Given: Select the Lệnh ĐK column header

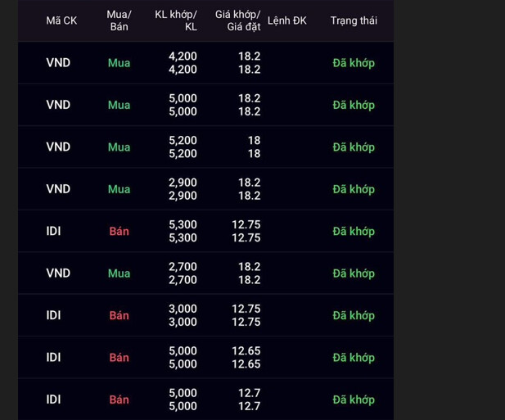Looking at the screenshot, I should (287, 20).
